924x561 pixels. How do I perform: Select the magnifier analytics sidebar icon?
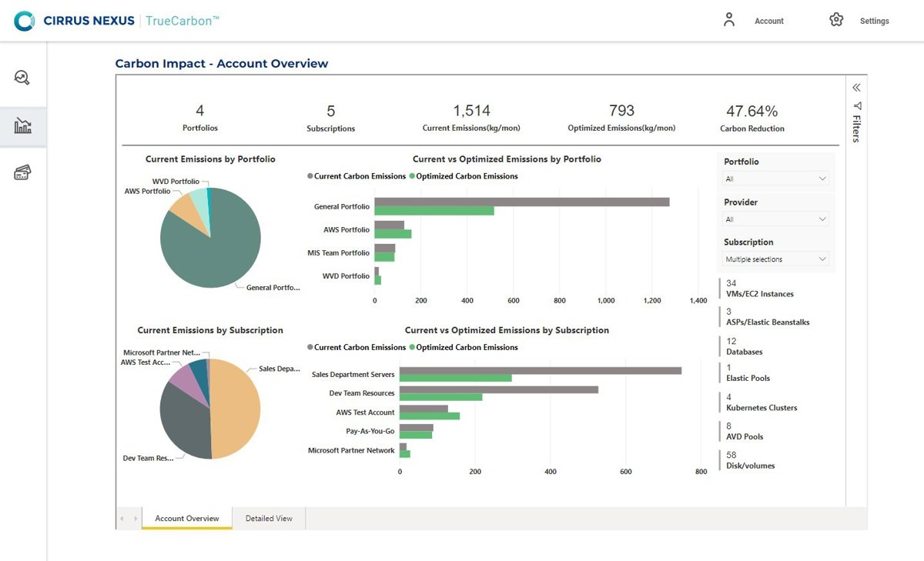[x=22, y=78]
